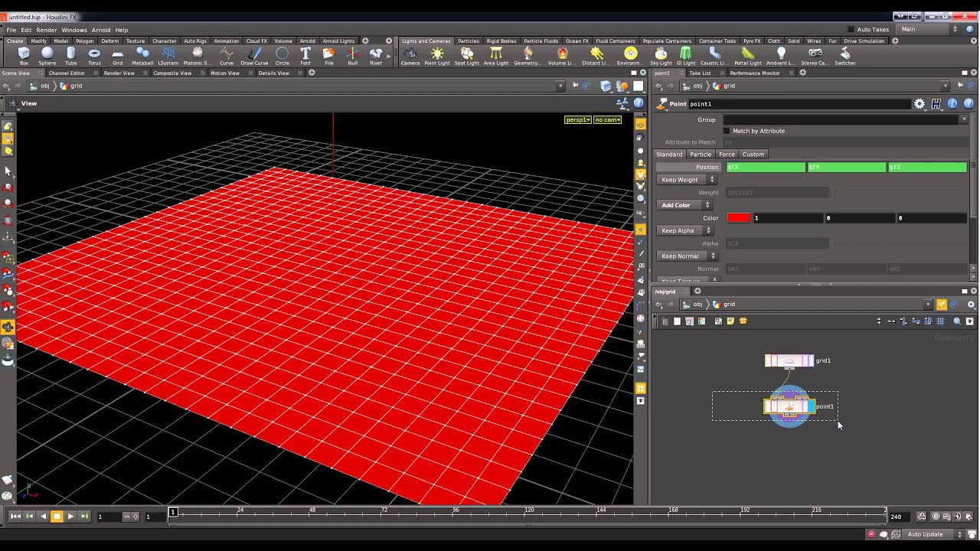Add a GI Light from the shelf
The height and width of the screenshot is (551, 980).
point(687,56)
